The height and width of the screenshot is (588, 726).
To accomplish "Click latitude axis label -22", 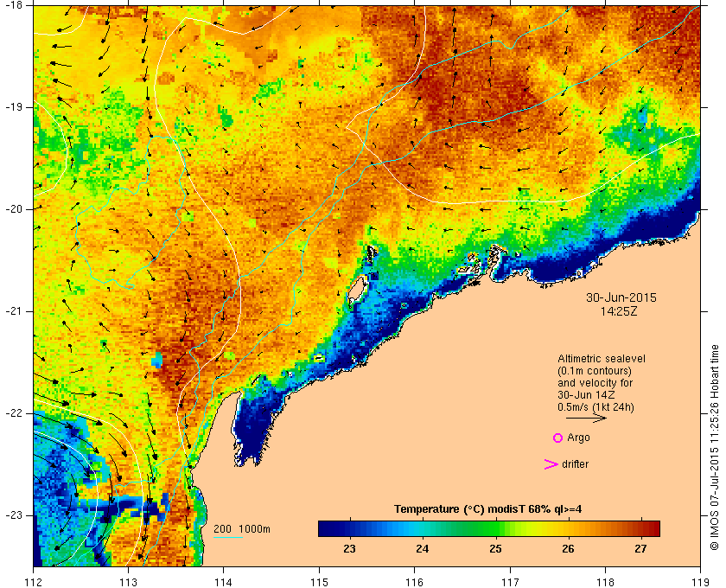I will pos(12,413).
